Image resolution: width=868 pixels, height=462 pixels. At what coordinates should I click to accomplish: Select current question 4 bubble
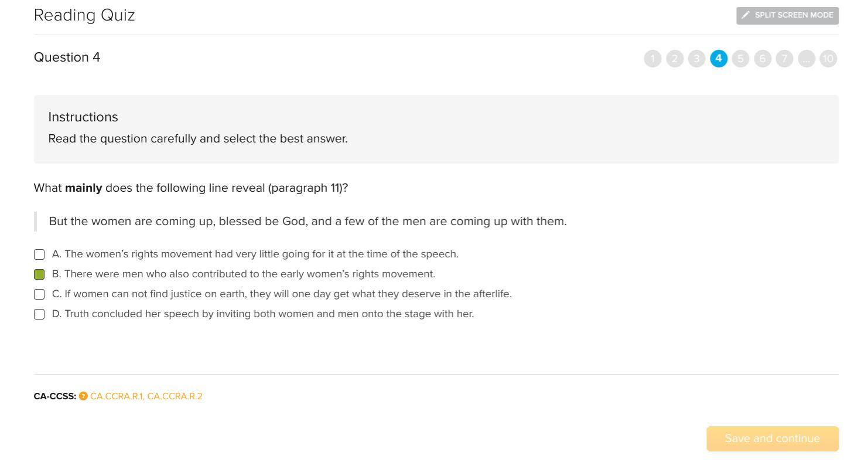719,59
